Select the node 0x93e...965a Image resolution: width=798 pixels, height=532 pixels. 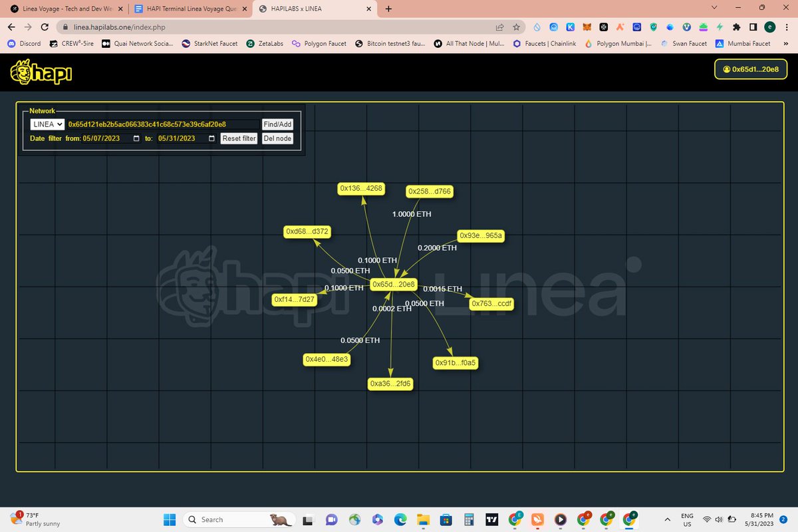[x=481, y=235]
